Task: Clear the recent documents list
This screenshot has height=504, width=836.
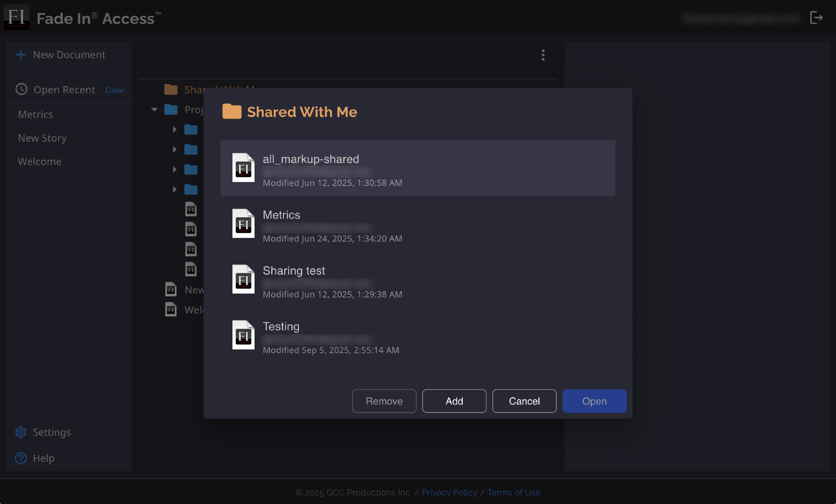Action: (115, 90)
